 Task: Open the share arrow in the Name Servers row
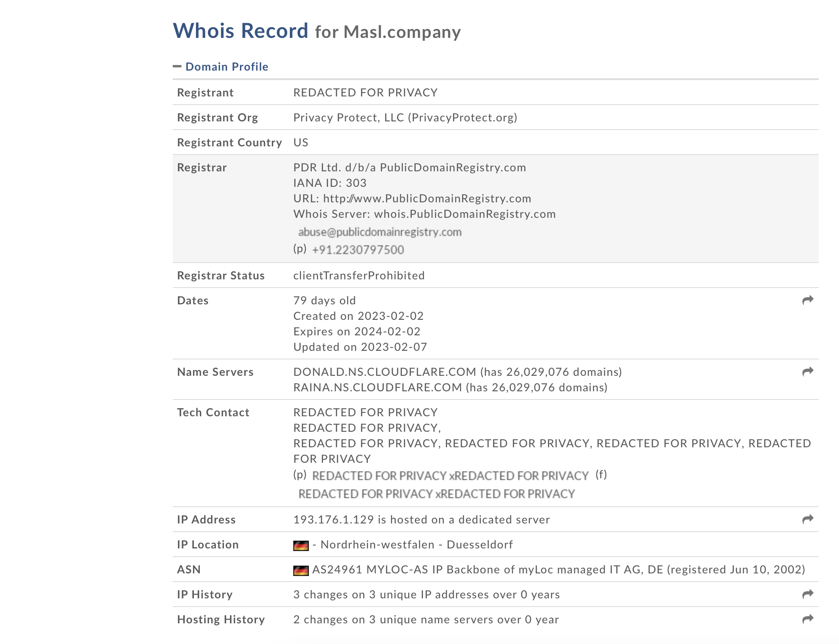coord(808,372)
